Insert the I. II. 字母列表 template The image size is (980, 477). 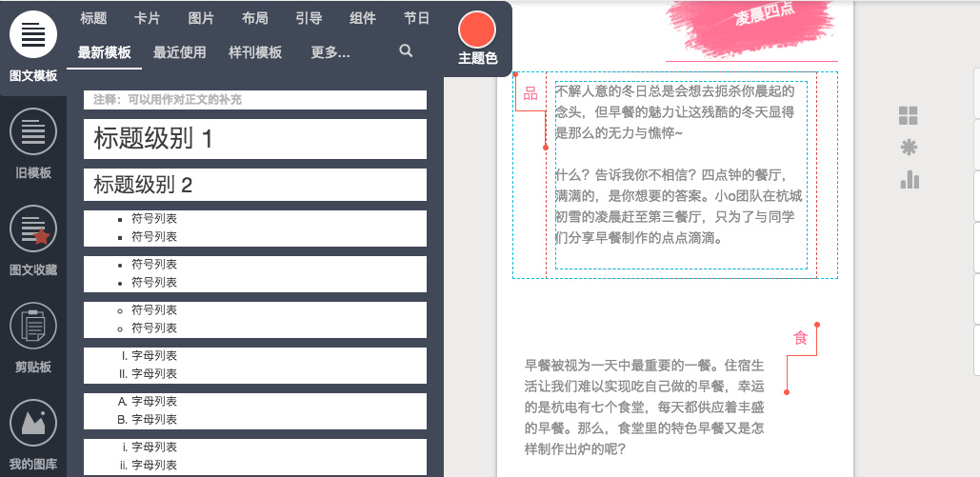[x=255, y=365]
